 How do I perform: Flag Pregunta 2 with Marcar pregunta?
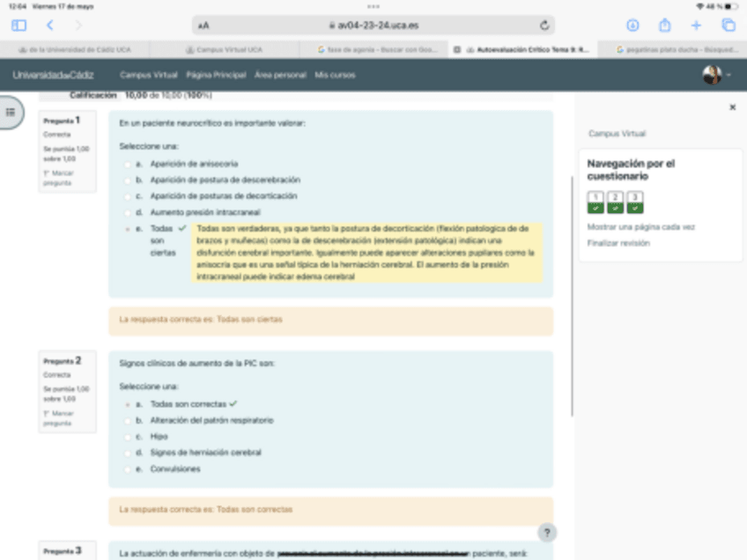point(59,418)
